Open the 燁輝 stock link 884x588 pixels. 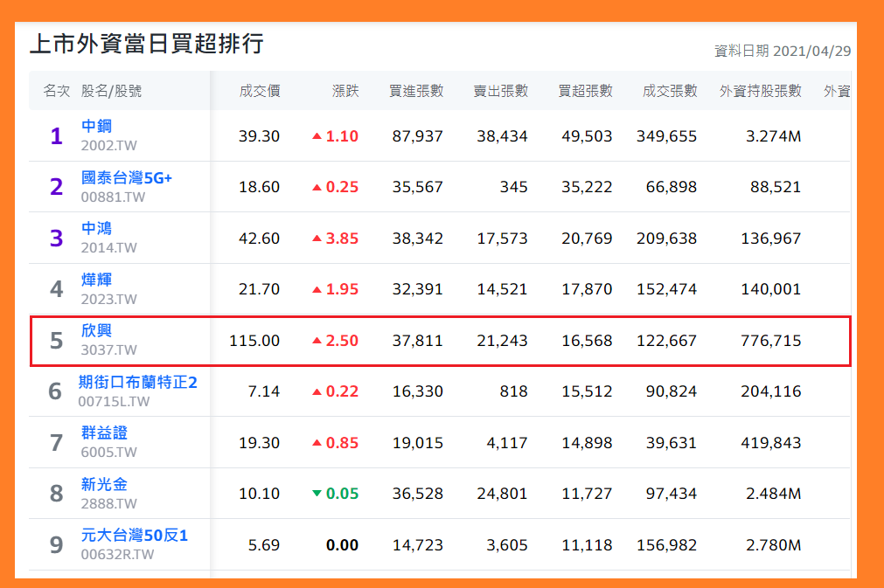(x=96, y=280)
